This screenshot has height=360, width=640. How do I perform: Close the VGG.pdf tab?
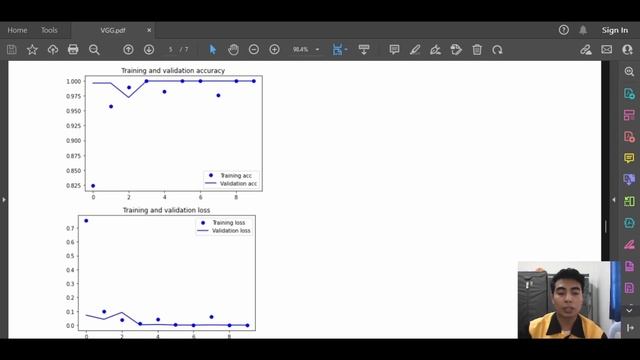pyautogui.click(x=149, y=30)
